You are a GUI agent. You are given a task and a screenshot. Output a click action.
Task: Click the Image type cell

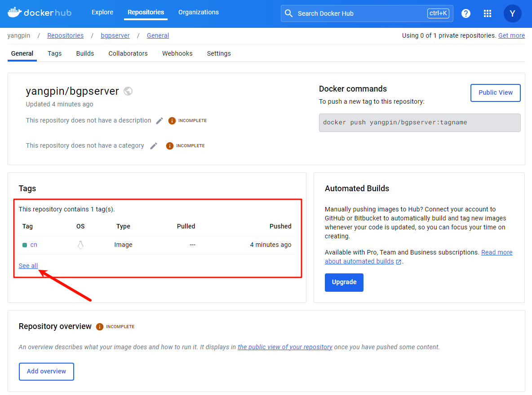123,245
